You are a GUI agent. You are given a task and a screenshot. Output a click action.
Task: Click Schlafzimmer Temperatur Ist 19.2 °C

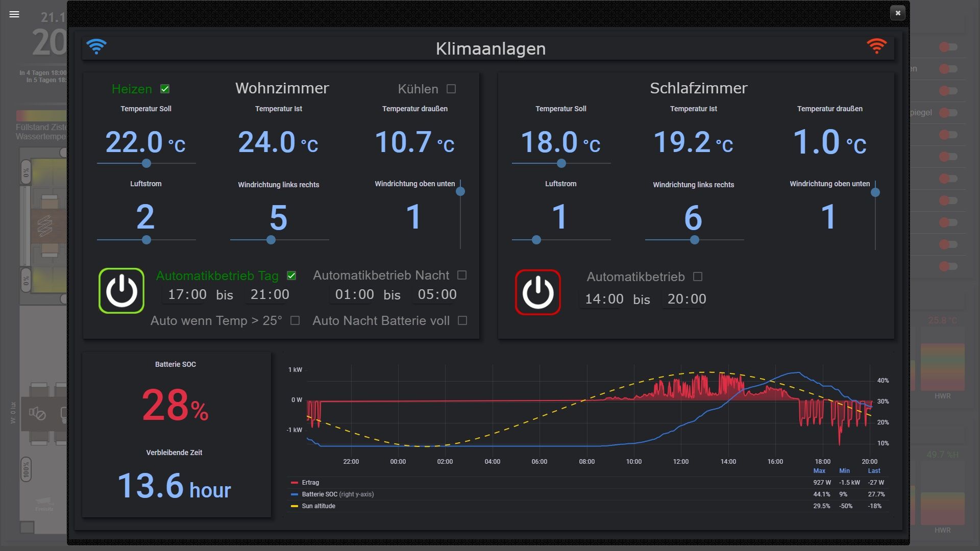(x=693, y=142)
